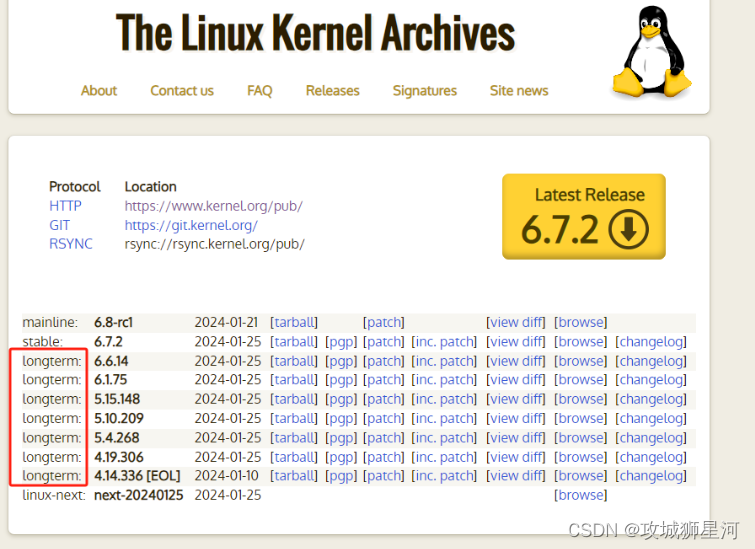
Task: Click the Protocol column header
Action: (x=75, y=187)
